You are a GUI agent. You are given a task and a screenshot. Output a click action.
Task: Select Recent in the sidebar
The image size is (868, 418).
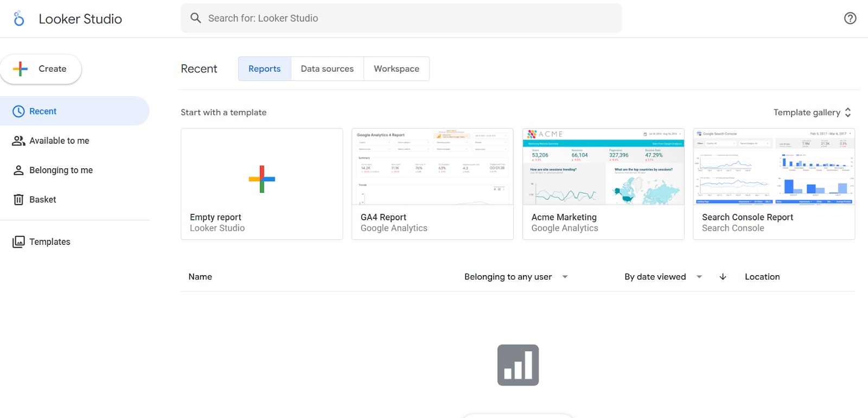tap(74, 111)
